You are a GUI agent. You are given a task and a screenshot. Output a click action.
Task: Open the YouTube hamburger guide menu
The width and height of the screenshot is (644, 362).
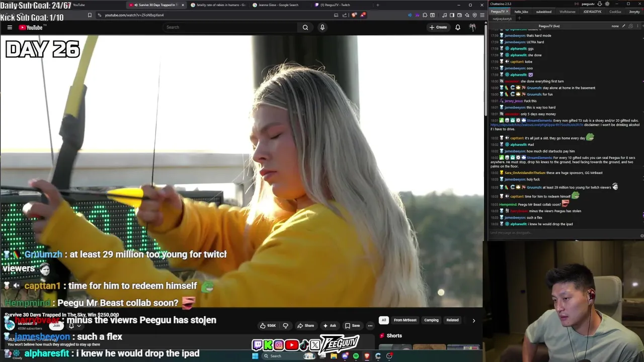click(x=10, y=27)
